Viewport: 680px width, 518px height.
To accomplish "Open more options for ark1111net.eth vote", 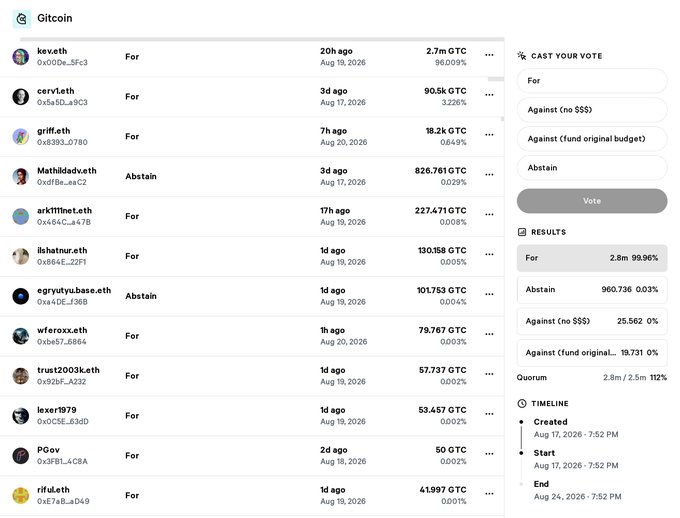I will pyautogui.click(x=490, y=215).
